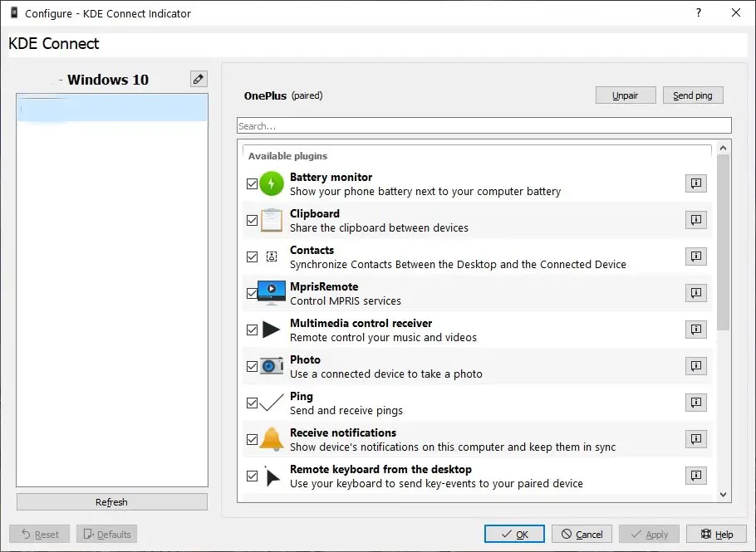The image size is (756, 552).
Task: Click the plugin list scroll-down arrow
Action: (723, 494)
